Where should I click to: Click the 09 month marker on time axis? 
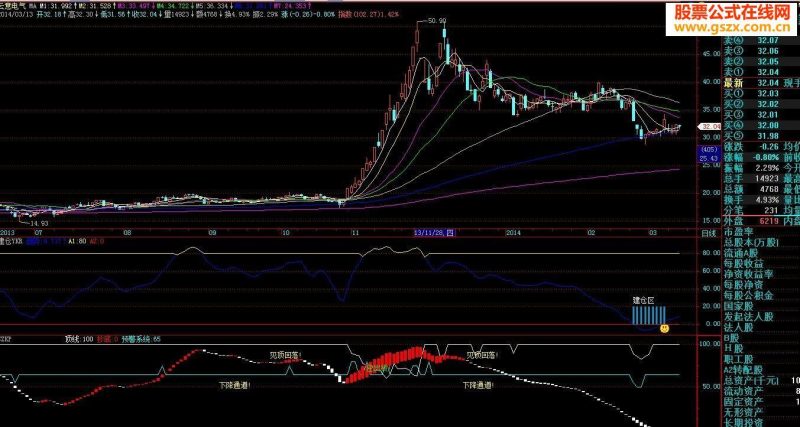tap(212, 233)
